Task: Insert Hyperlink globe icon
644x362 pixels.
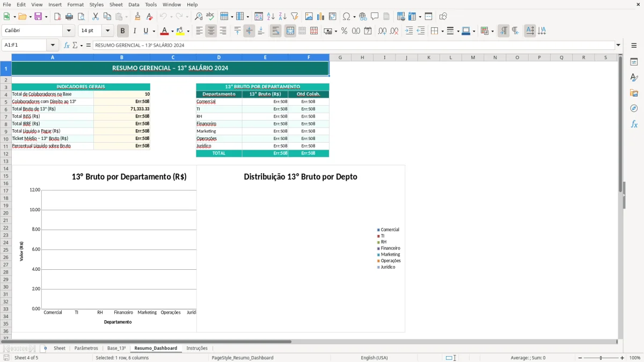Action: [x=363, y=17]
